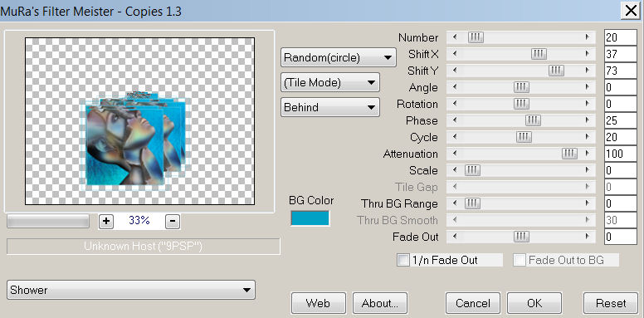Click the Fade Out slider right arrow
The image size is (644, 318).
[x=588, y=237]
